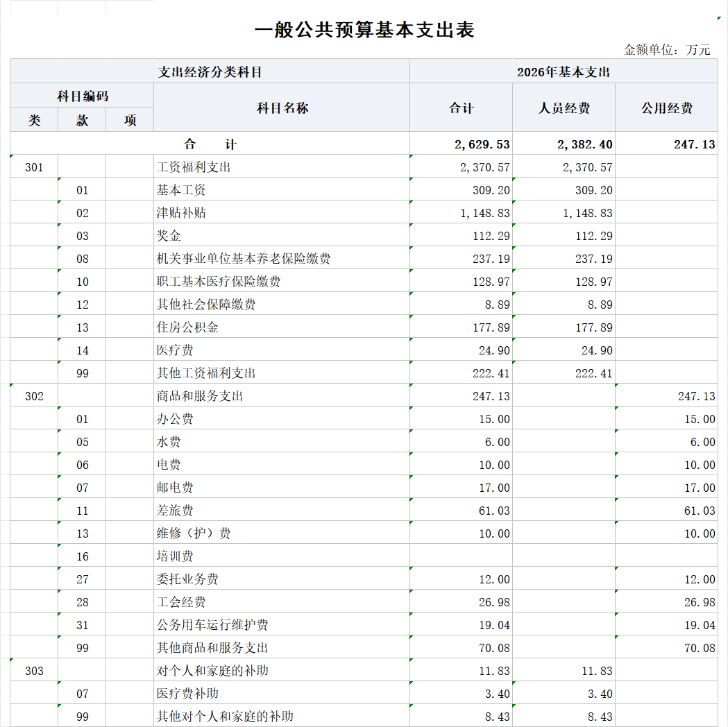Select the 差旅费 cell
Screen dimensions: 728x727
tap(282, 510)
